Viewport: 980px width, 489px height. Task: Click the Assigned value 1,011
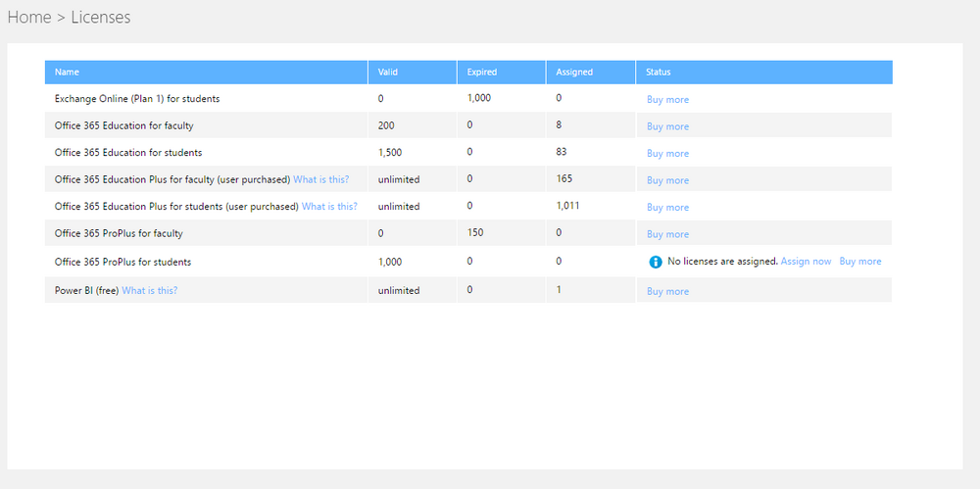(567, 205)
